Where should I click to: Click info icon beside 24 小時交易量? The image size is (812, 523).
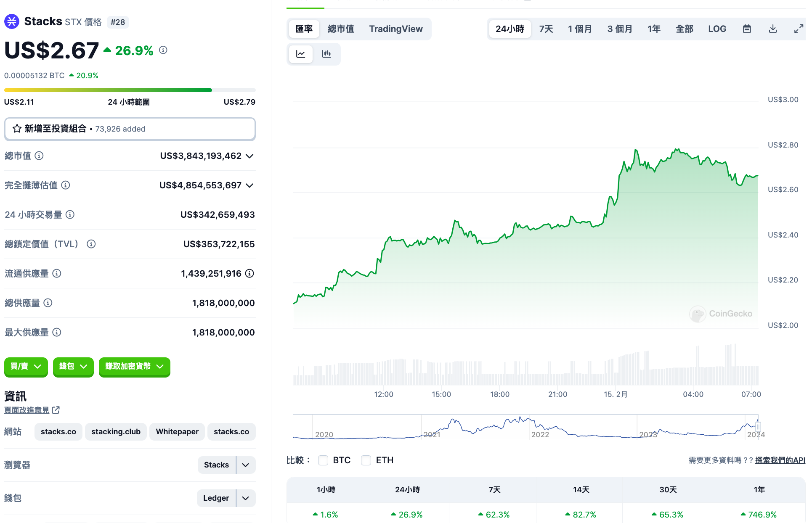click(70, 215)
